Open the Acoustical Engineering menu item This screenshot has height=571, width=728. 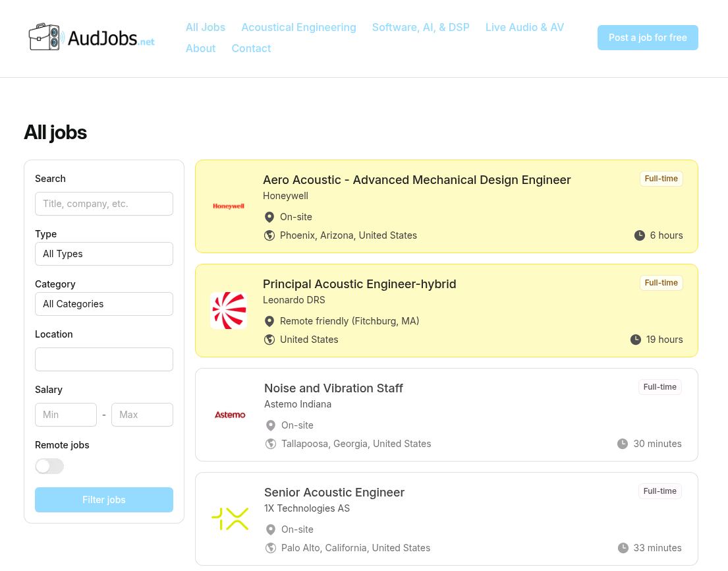coord(298,27)
